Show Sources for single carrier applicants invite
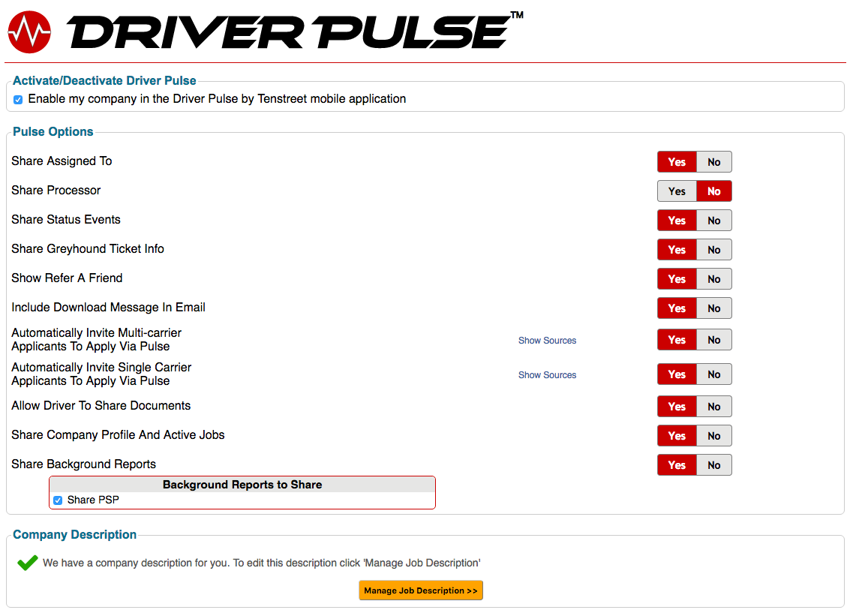 pyautogui.click(x=547, y=375)
